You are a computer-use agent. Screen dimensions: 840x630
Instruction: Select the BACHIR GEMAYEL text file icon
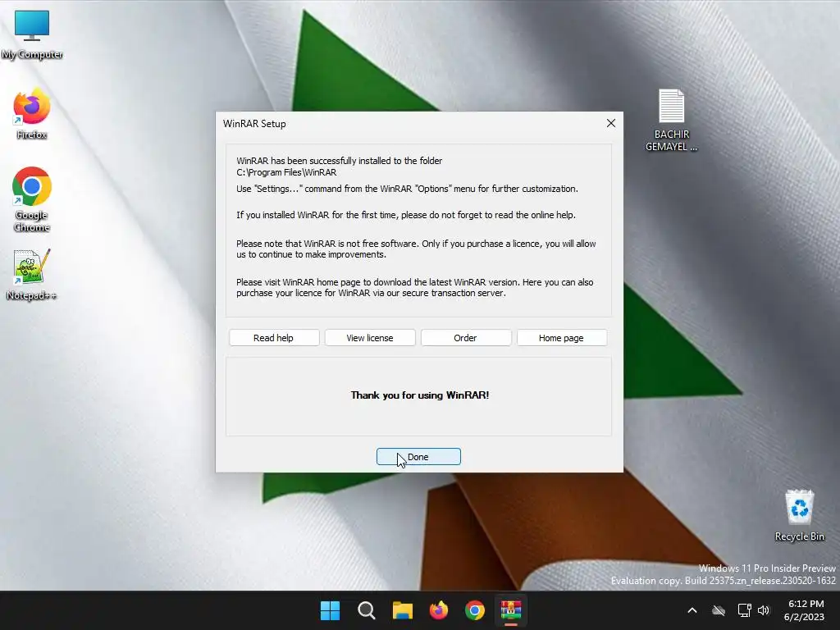point(671,120)
